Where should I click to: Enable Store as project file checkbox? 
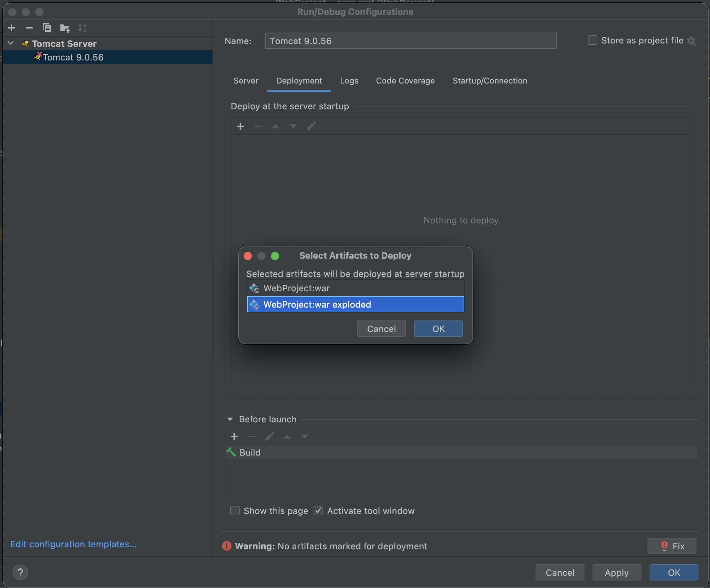point(593,40)
